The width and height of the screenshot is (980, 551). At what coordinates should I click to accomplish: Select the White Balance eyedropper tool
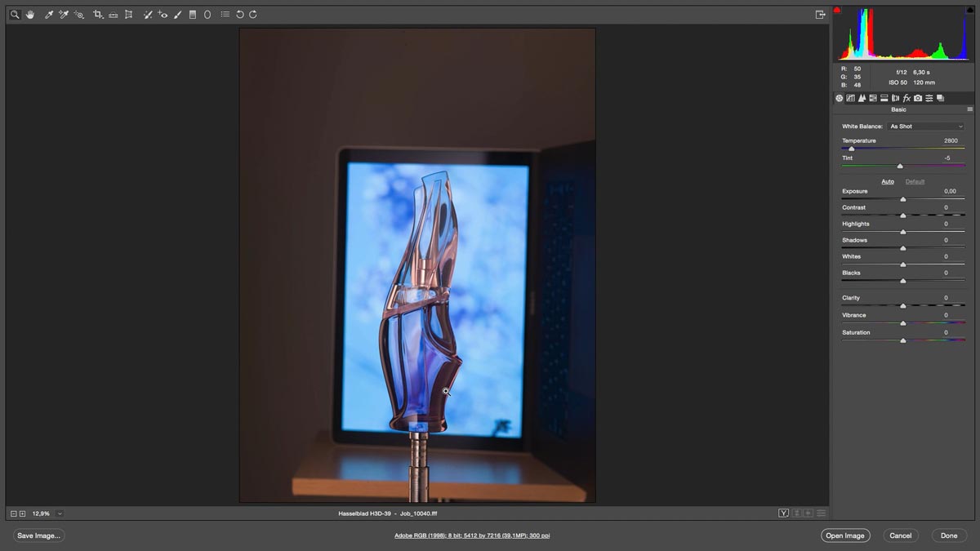point(48,15)
